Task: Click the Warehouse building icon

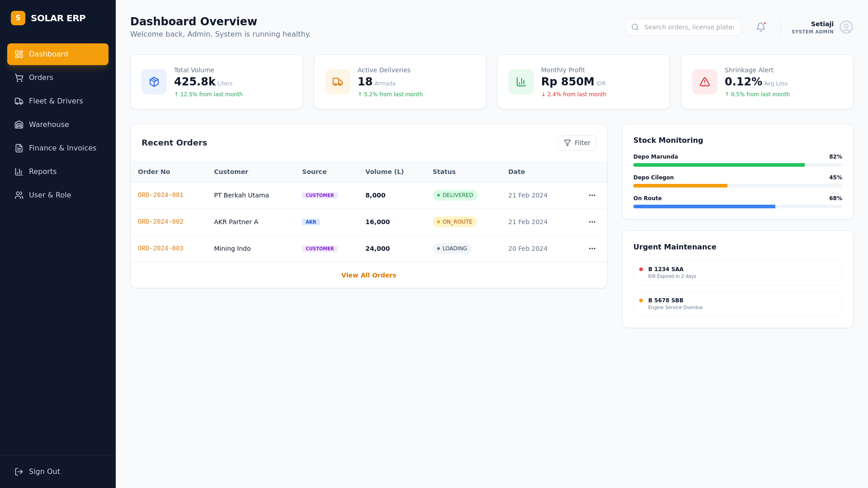Action: coord(19,125)
